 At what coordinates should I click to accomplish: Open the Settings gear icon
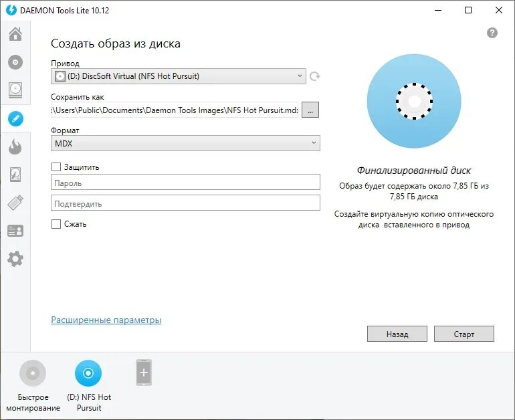coord(15,259)
